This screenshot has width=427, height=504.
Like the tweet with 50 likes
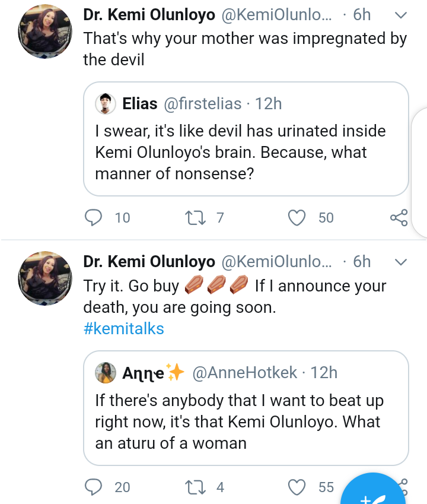point(297,218)
